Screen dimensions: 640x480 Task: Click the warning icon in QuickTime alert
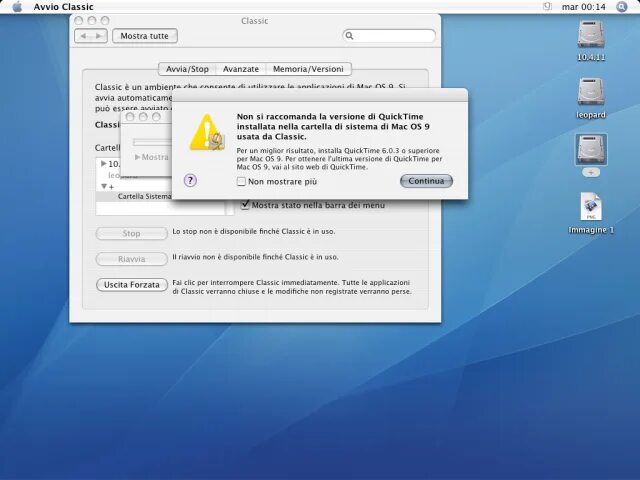[x=207, y=133]
